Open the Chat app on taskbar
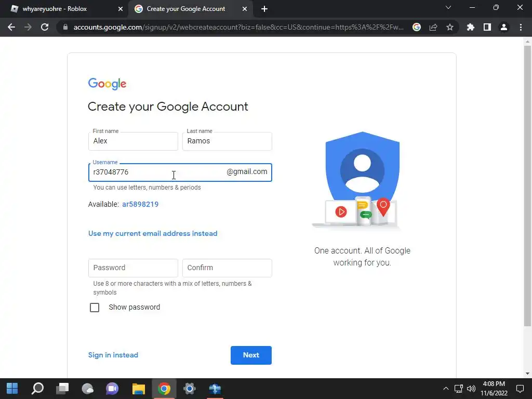 (x=113, y=389)
